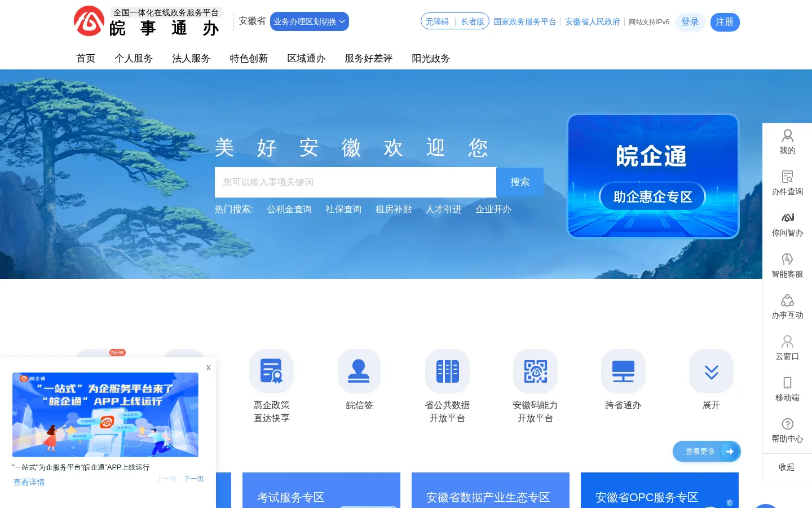Open 安徽省数据产业生态专区 card
The width and height of the screenshot is (812, 508).
(x=491, y=490)
